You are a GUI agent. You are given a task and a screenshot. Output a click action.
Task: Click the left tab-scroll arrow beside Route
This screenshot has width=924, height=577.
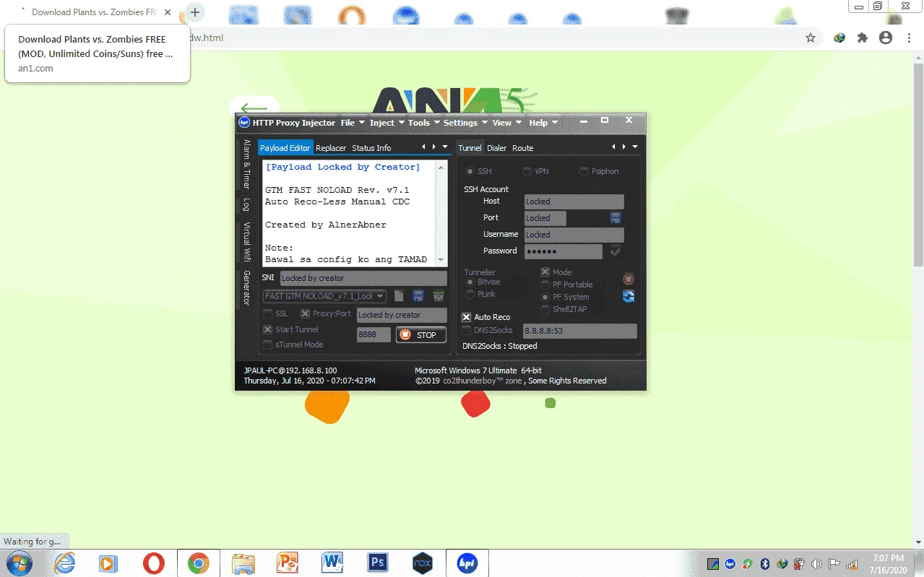pos(614,147)
